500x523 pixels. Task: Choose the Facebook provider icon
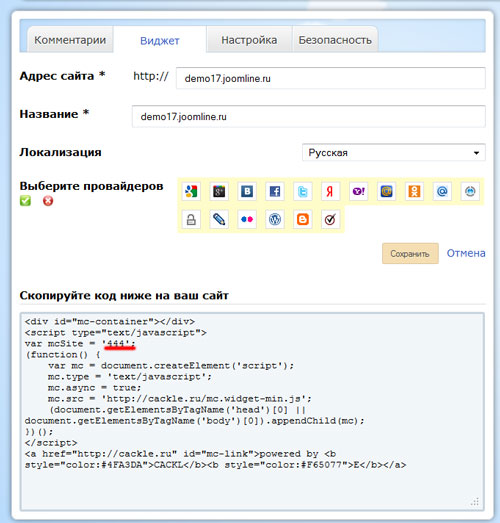click(275, 191)
